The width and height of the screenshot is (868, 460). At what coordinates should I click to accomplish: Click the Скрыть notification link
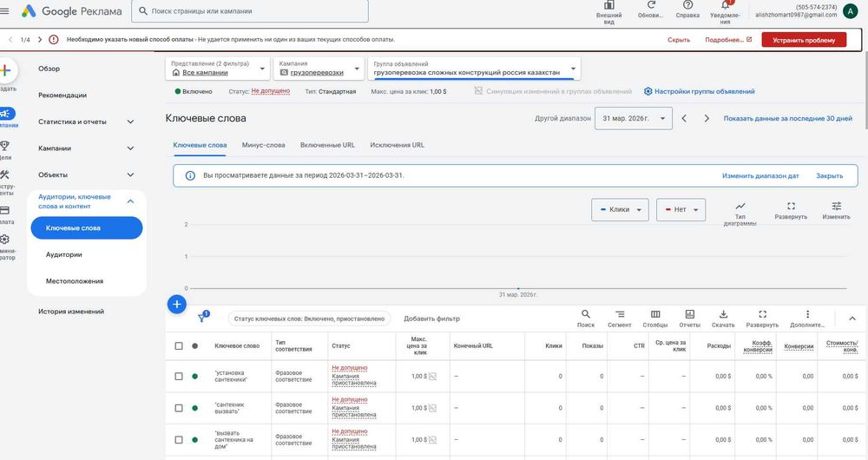[679, 40]
